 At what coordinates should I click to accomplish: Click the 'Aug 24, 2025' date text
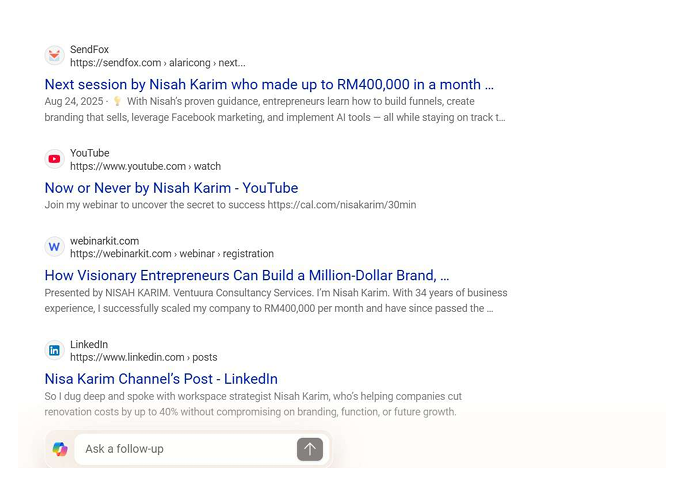point(74,101)
